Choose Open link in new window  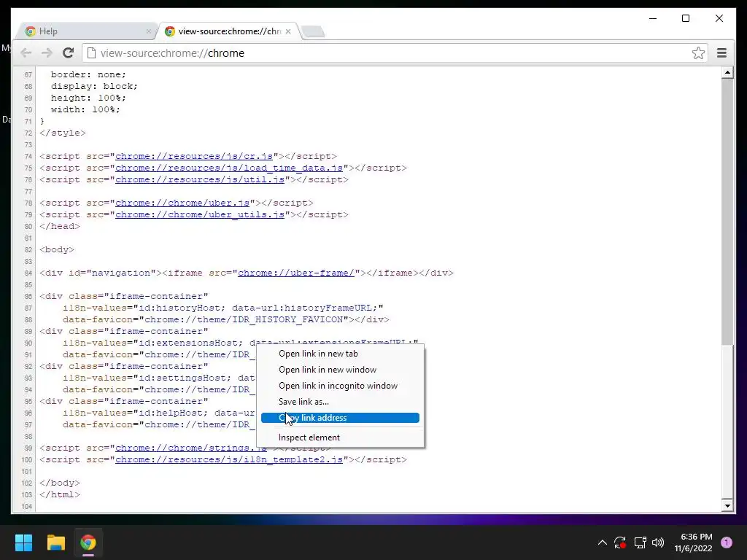coord(340,370)
